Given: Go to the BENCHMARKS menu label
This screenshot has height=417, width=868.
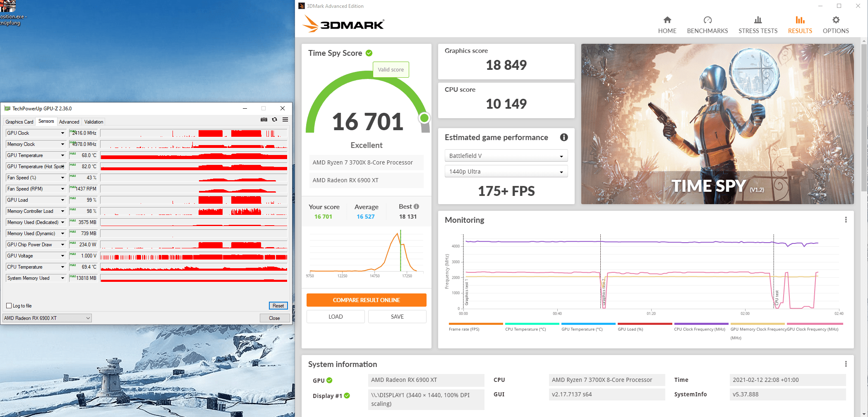Looking at the screenshot, I should coord(707,31).
